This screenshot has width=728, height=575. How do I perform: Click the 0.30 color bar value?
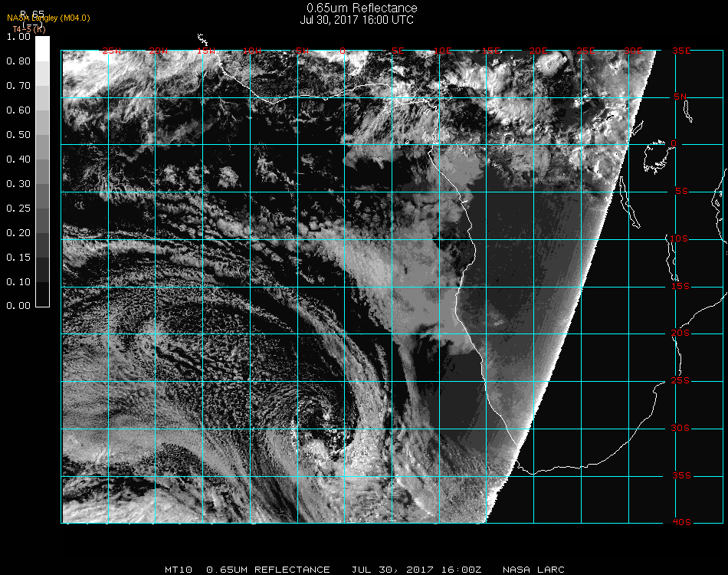tap(18, 184)
